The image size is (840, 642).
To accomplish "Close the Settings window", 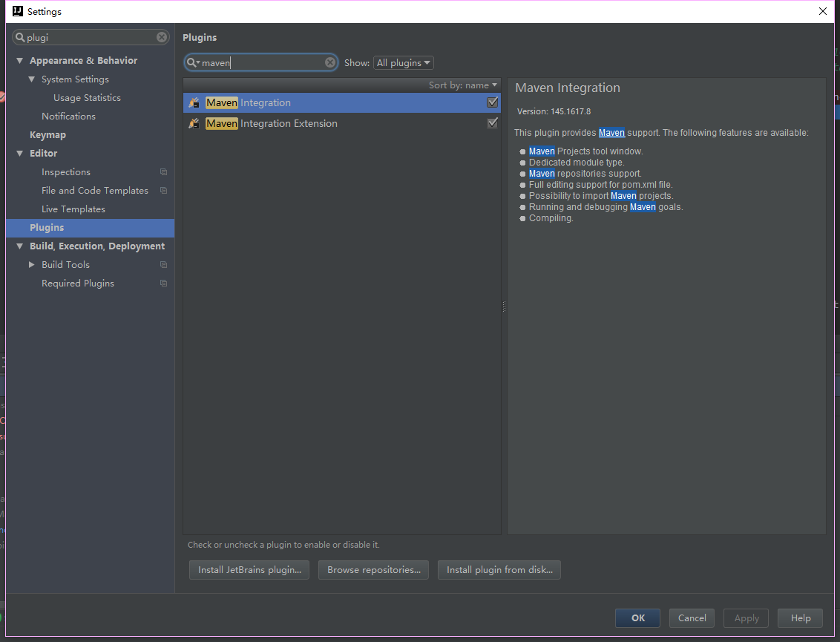I will pos(823,11).
